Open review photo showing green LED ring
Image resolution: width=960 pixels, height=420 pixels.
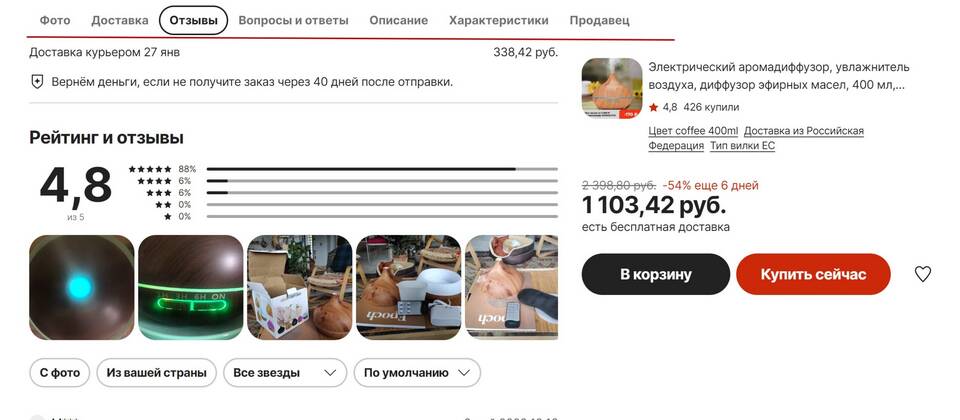pyautogui.click(x=190, y=287)
